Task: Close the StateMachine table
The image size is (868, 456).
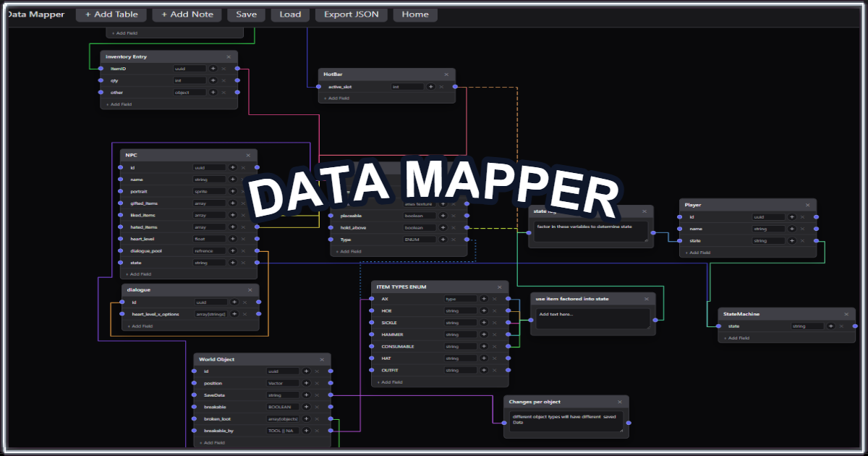Action: 846,314
